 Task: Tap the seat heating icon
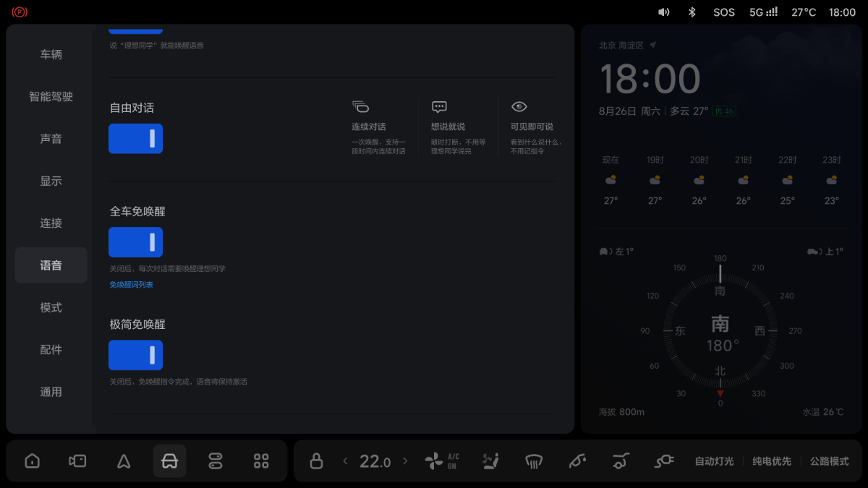point(490,461)
